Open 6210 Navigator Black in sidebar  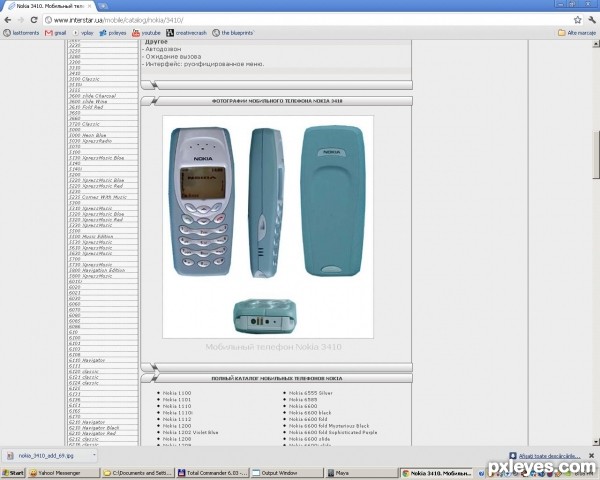pyautogui.click(x=94, y=428)
